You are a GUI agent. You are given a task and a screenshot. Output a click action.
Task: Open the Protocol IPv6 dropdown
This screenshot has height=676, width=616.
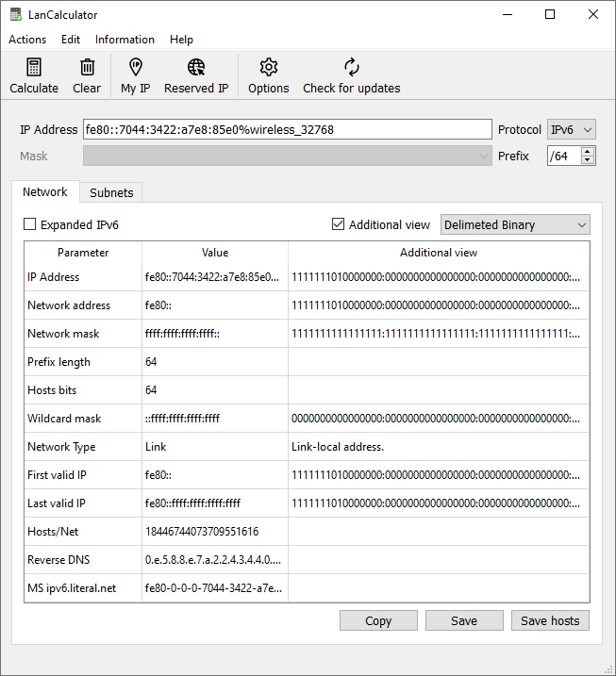point(571,129)
